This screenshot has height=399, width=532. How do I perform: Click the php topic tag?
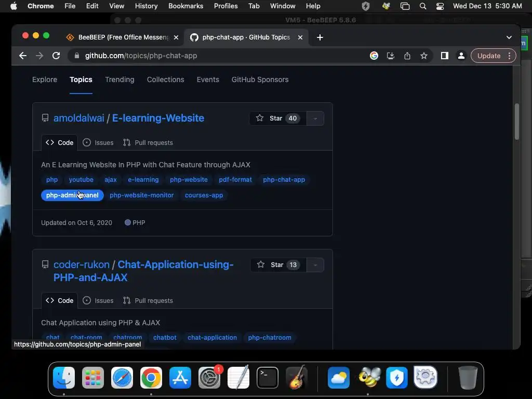pyautogui.click(x=52, y=179)
